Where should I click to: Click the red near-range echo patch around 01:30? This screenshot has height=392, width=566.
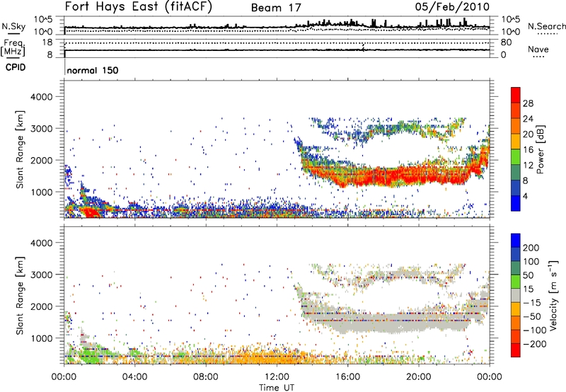(x=92, y=212)
